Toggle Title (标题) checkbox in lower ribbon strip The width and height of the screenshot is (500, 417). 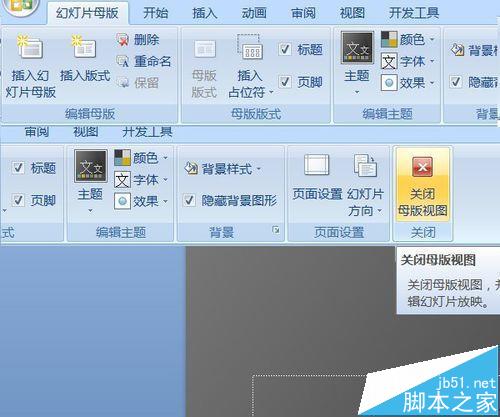pos(18,168)
